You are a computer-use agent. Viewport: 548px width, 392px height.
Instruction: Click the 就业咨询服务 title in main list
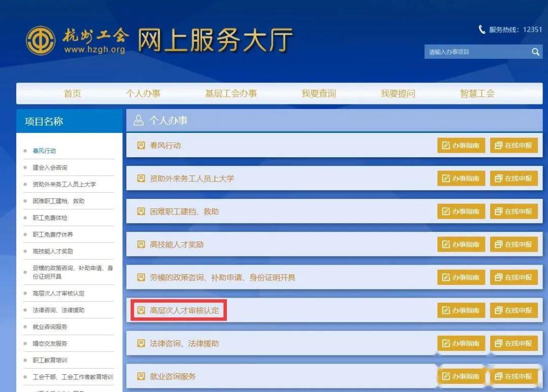click(173, 376)
